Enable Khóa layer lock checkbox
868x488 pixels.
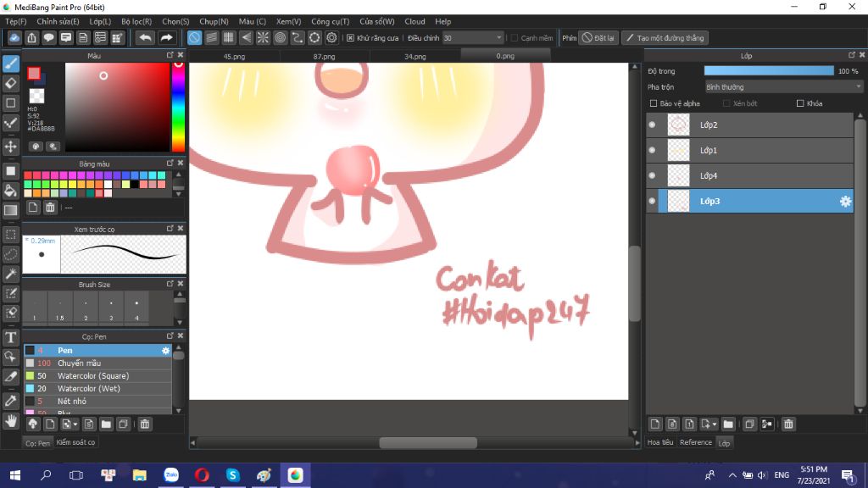(800, 103)
